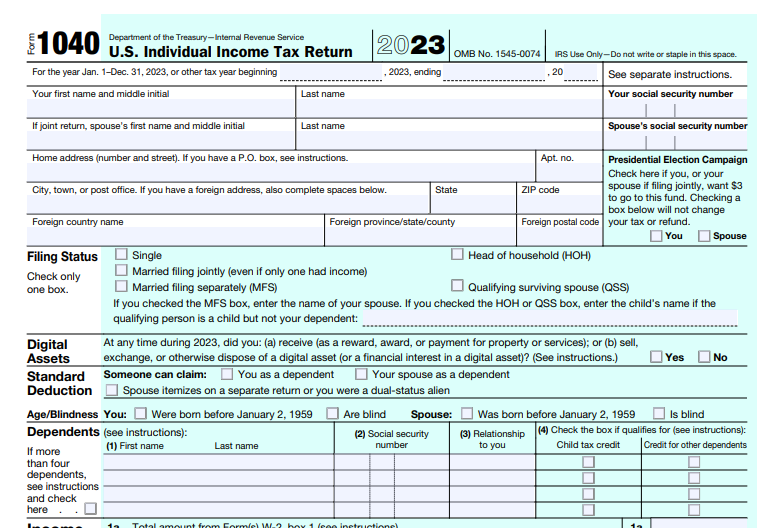Screen dimensions: 765x528
Task: Click the 'Age/Blindness' label
Action: [x=62, y=414]
